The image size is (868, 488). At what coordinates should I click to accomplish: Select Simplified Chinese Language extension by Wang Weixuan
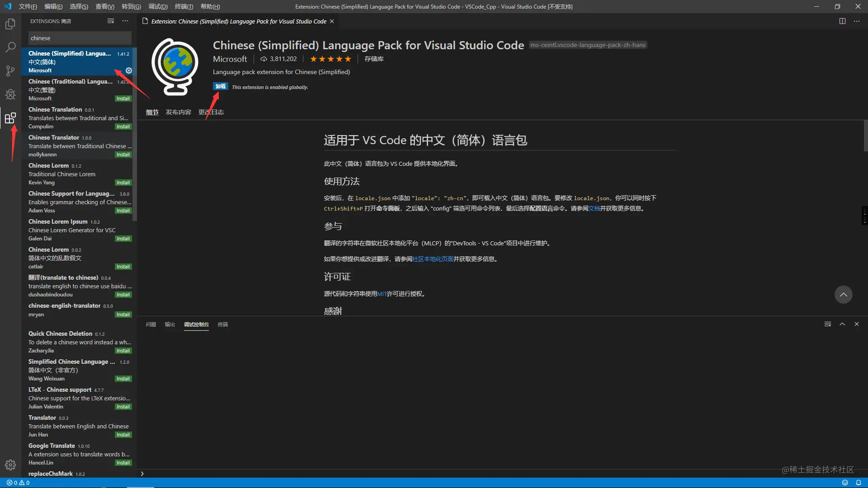click(79, 370)
